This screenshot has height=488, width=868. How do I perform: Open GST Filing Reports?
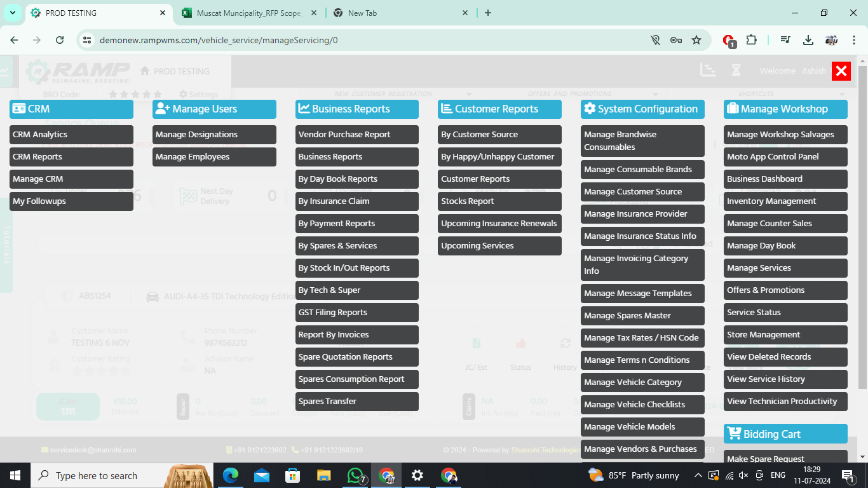click(x=356, y=313)
